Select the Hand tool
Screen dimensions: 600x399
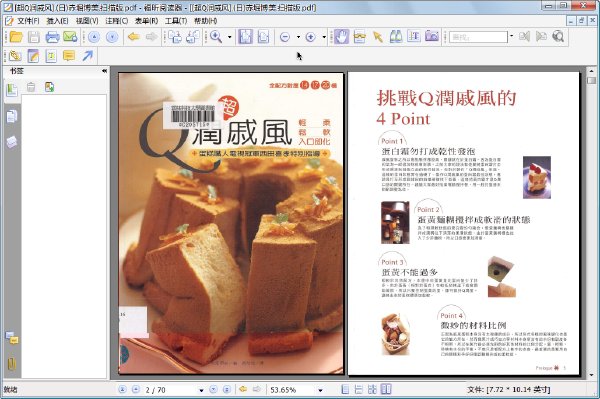click(341, 37)
